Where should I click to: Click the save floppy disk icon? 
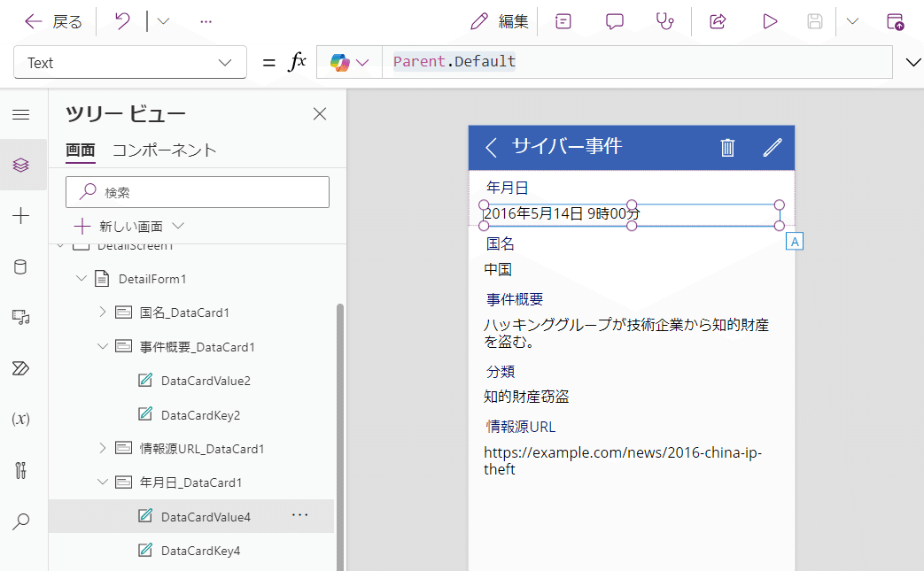(815, 22)
